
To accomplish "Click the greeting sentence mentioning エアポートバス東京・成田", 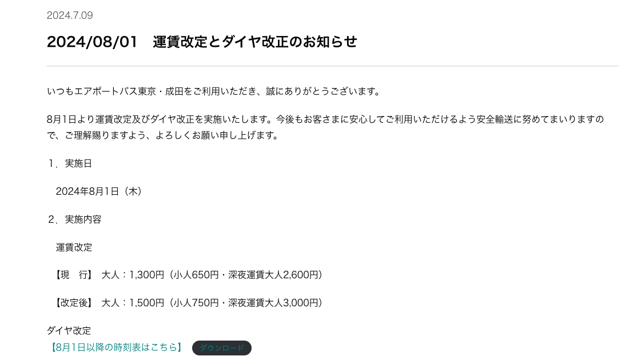I will click(x=214, y=91).
